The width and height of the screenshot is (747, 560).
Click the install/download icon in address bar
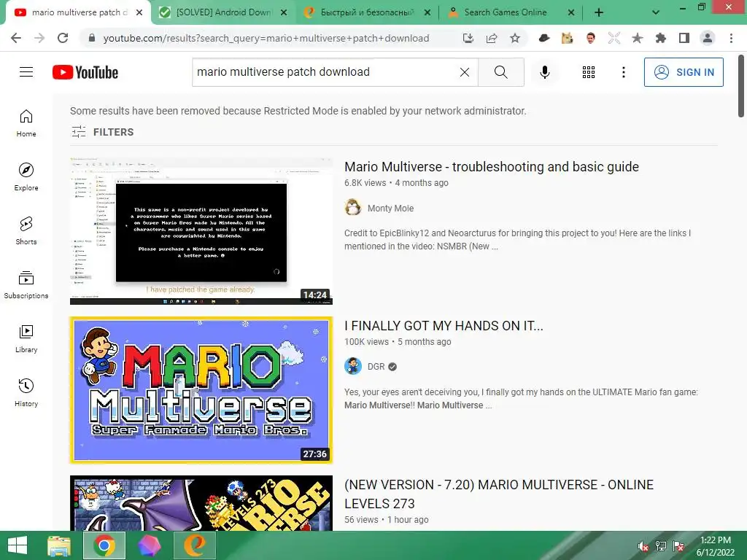click(468, 38)
